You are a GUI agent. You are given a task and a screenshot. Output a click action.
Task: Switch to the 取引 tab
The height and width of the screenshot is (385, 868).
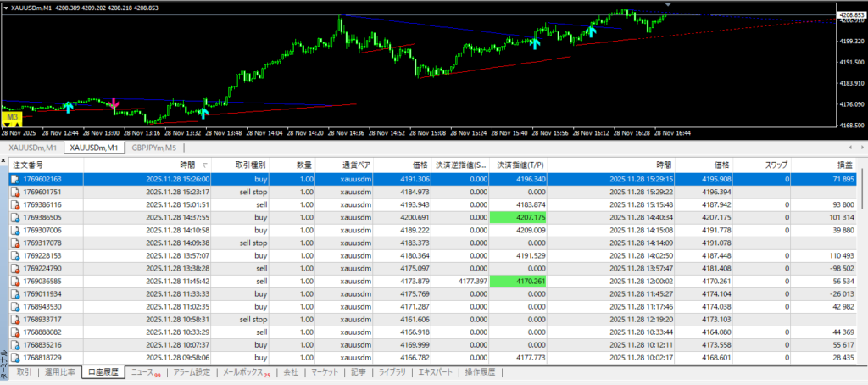(x=25, y=372)
